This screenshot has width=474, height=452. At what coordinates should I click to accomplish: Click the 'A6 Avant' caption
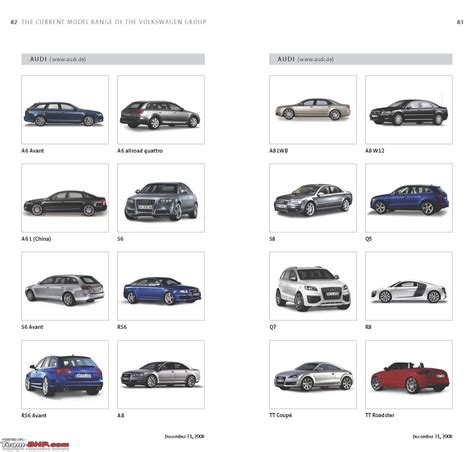point(33,151)
